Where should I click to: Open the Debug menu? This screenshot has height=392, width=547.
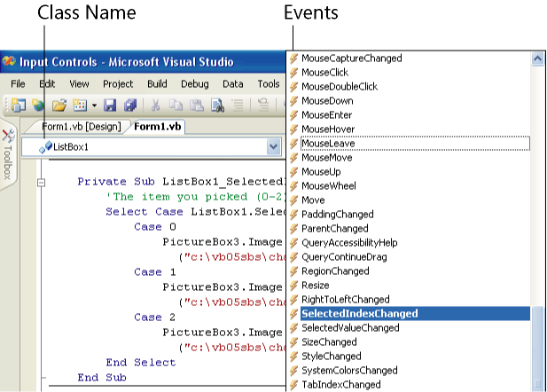pos(195,83)
